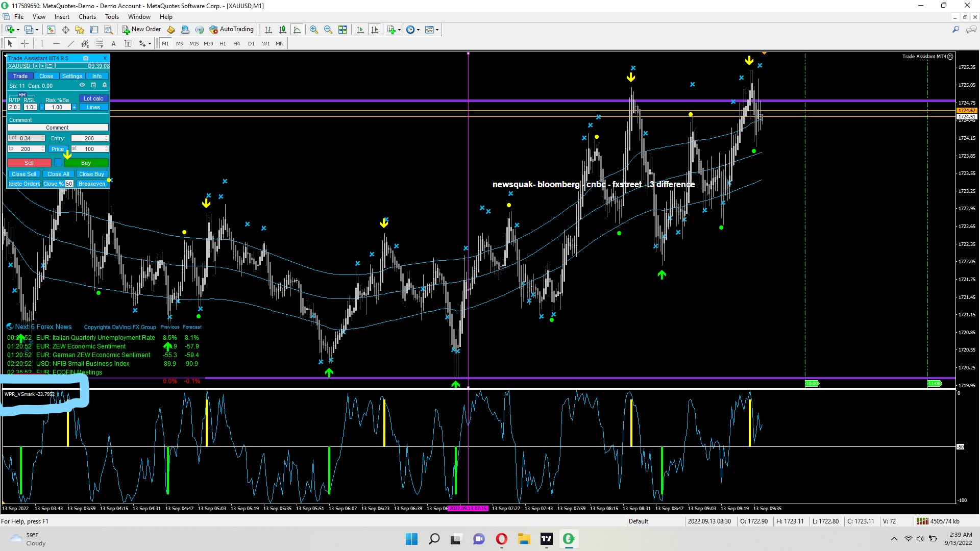Screen dimensions: 980x551
Task: Select the Fibonacci retracement tool
Action: tap(100, 44)
